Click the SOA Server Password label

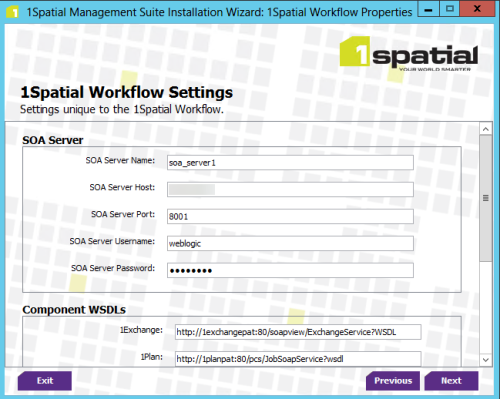pyautogui.click(x=113, y=268)
